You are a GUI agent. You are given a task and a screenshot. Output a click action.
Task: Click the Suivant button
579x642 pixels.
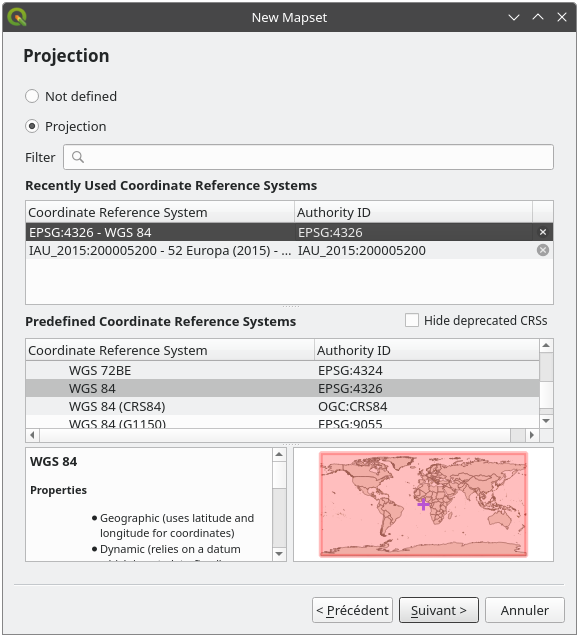click(439, 610)
